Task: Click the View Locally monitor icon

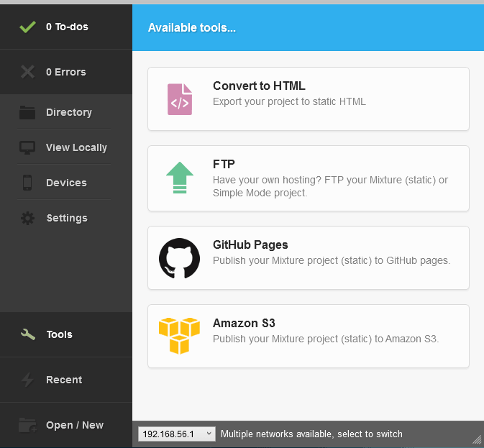Action: (x=27, y=148)
